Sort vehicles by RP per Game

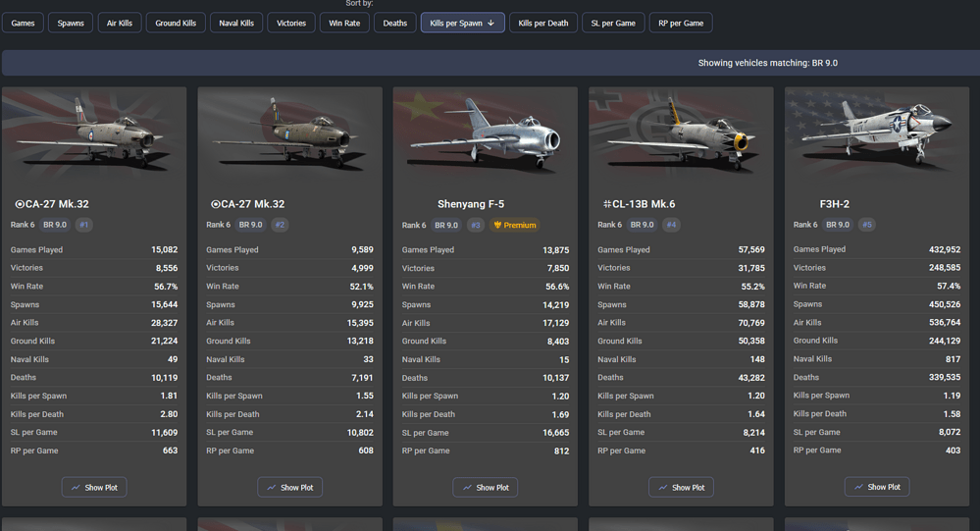coord(681,24)
